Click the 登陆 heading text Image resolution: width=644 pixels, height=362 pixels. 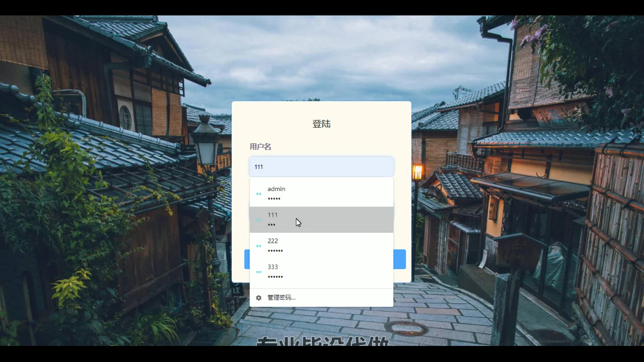pyautogui.click(x=321, y=124)
